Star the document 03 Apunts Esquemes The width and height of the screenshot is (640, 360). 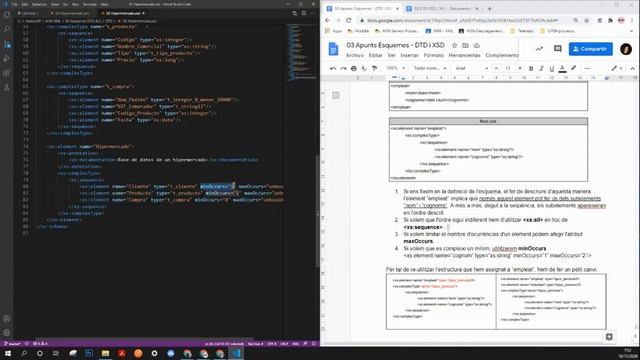[x=454, y=45]
